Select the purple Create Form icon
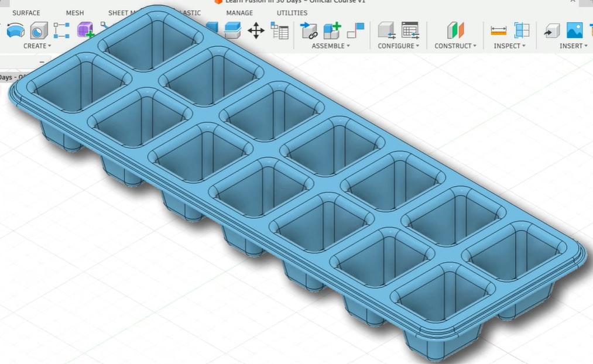The width and height of the screenshot is (593, 364). tap(86, 30)
